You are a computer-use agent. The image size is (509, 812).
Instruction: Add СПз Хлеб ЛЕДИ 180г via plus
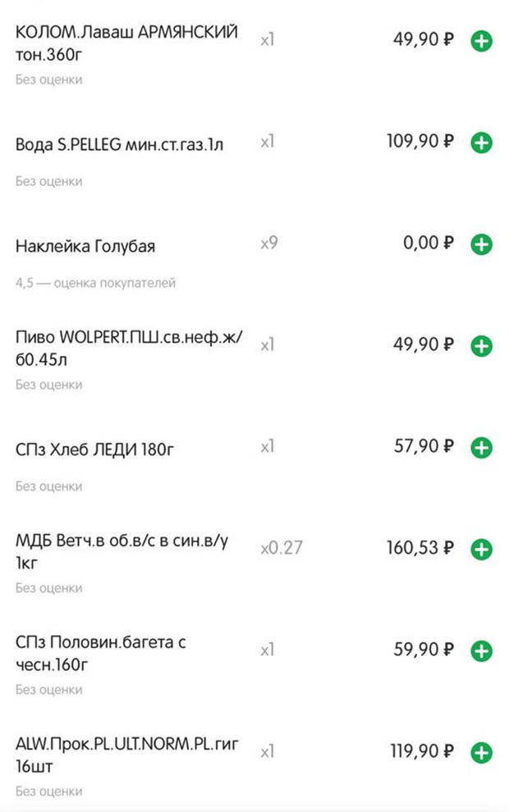pyautogui.click(x=481, y=448)
